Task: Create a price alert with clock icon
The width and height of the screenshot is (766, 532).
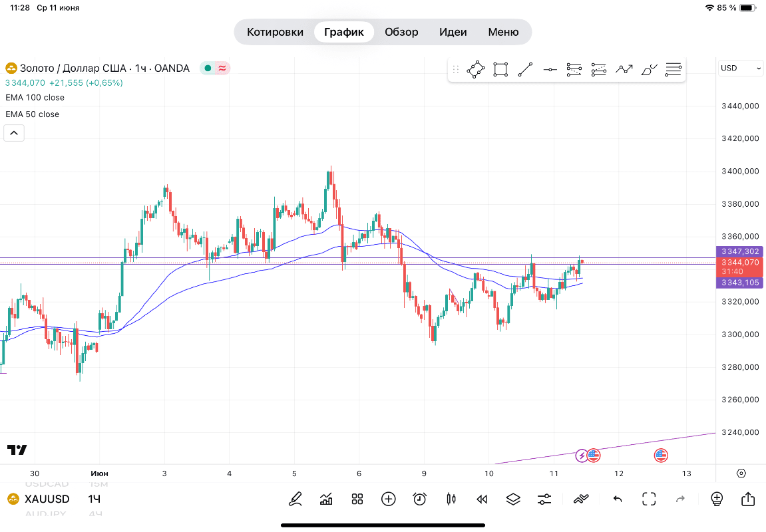Action: (420, 499)
